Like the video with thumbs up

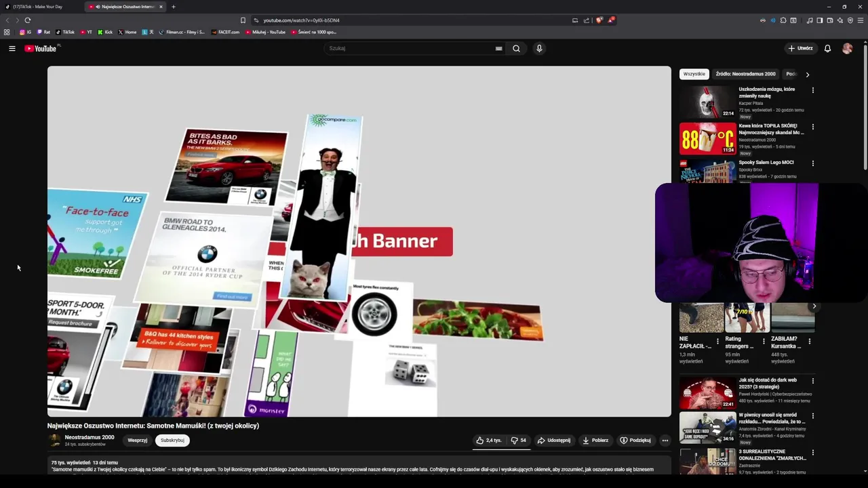tap(488, 440)
